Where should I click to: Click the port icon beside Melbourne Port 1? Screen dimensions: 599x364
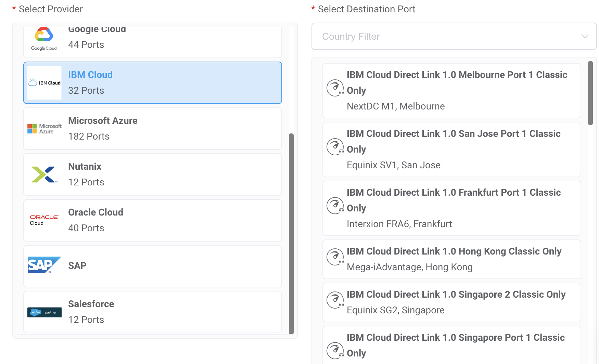(x=335, y=88)
